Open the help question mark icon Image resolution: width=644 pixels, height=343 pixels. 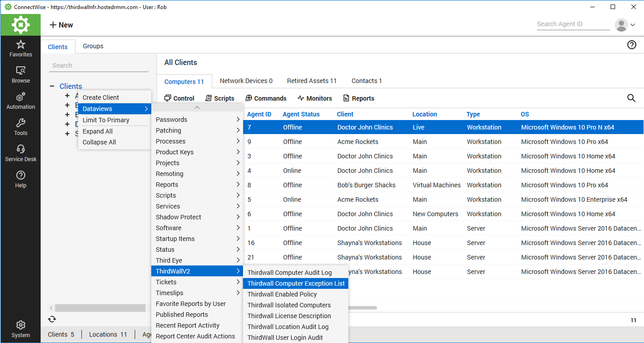tap(632, 45)
